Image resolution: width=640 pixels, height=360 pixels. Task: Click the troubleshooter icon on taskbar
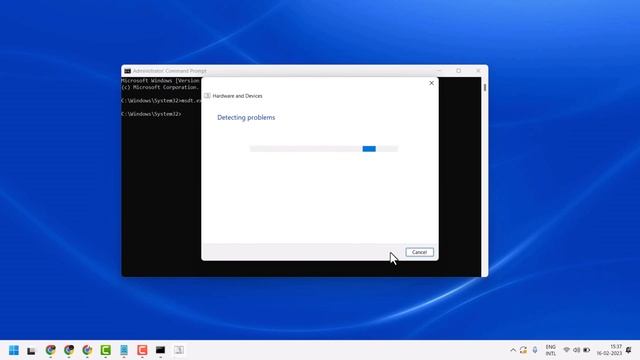(179, 350)
